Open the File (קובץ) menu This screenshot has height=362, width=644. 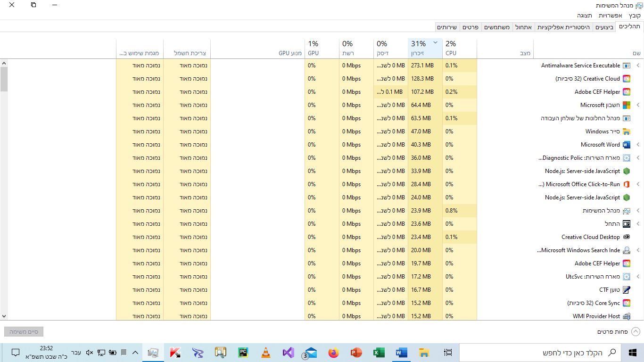coord(635,16)
